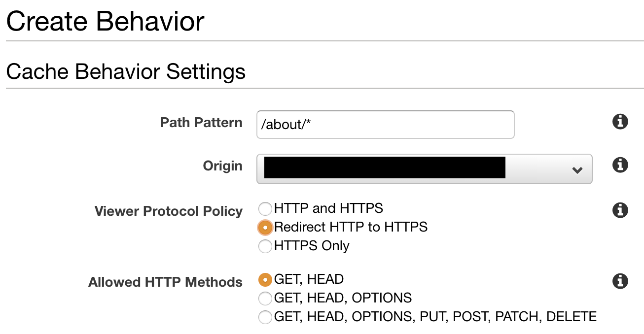Viewport: 644px width, 334px height.
Task: Enable the 'GET, HEAD' methods option
Action: [265, 279]
